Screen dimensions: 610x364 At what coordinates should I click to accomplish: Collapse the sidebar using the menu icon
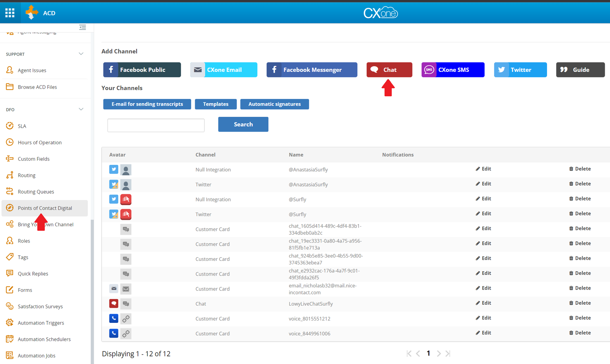[x=82, y=27]
